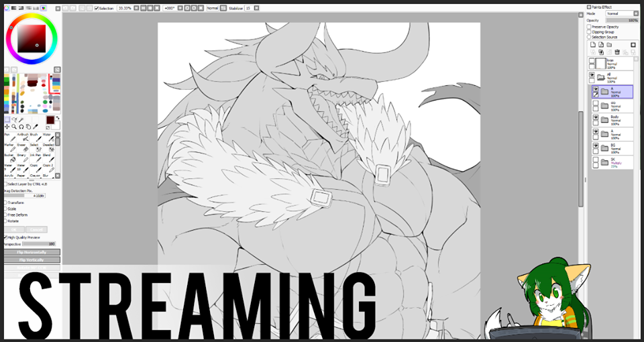The image size is (644, 342).
Task: Enable Preserve Opacity checkbox
Action: click(589, 27)
